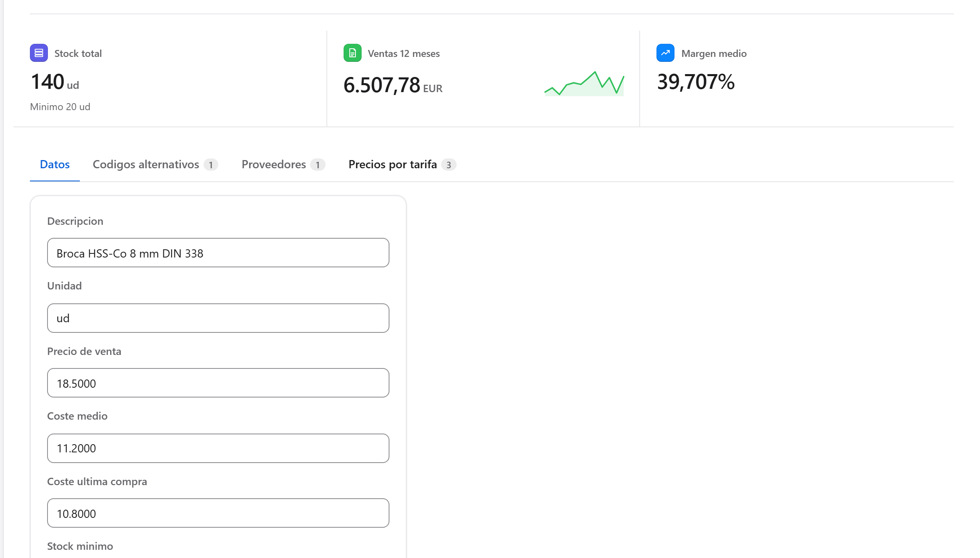This screenshot has height=558, width=980.
Task: Open the green sales sparkline chart
Action: pos(584,84)
